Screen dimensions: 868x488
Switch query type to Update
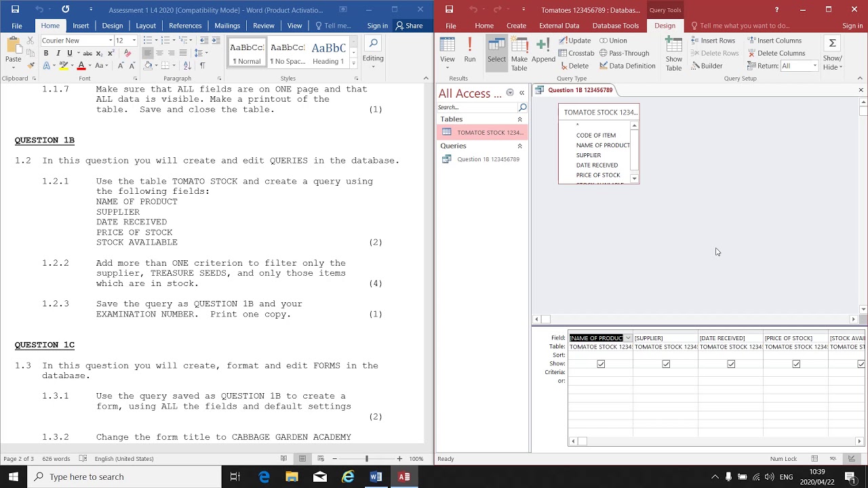[574, 41]
